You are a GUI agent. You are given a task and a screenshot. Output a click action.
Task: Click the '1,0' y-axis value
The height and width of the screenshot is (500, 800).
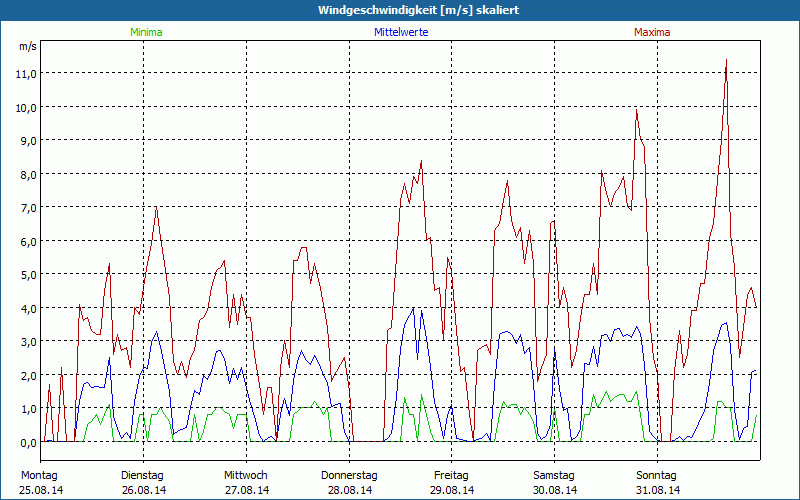click(x=29, y=409)
